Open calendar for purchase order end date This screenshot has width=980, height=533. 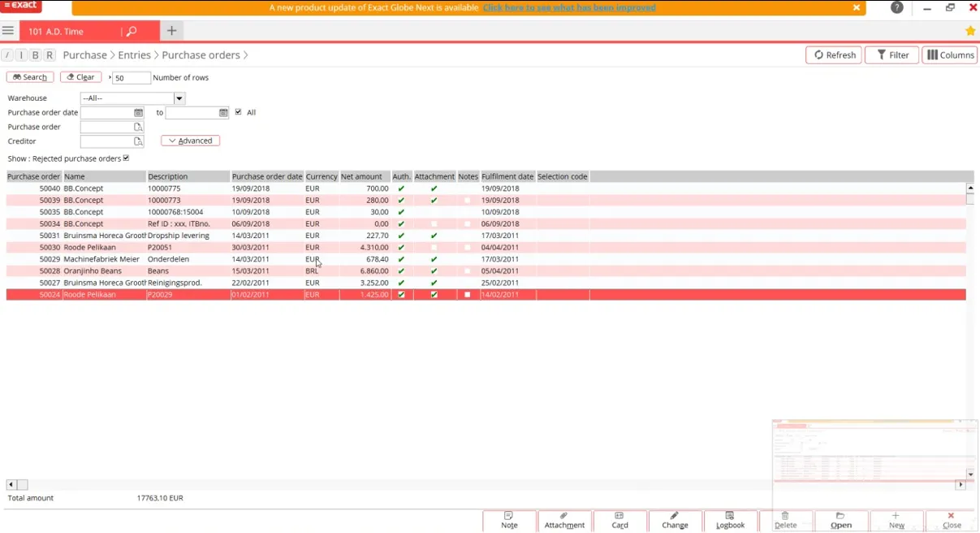(x=223, y=113)
